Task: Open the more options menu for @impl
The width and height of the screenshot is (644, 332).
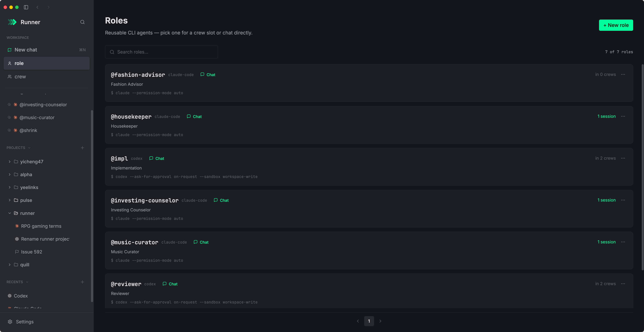Action: 623,158
